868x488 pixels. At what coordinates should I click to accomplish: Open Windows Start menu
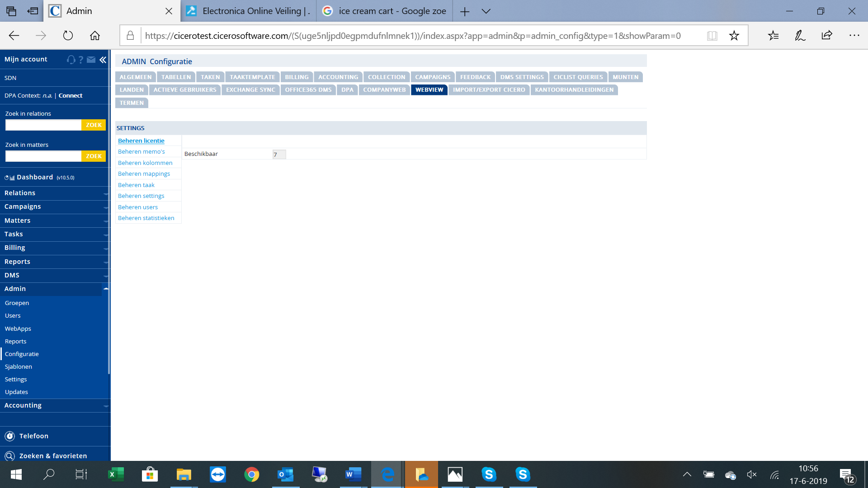point(16,474)
